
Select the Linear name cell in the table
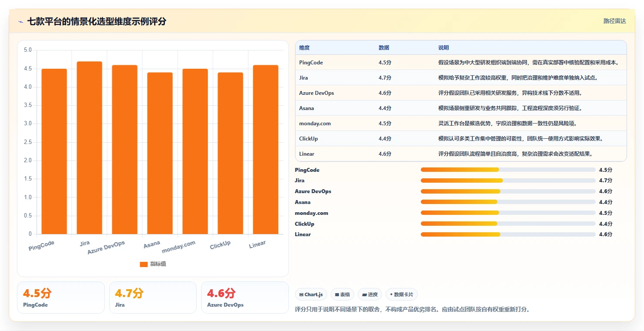[x=307, y=154]
